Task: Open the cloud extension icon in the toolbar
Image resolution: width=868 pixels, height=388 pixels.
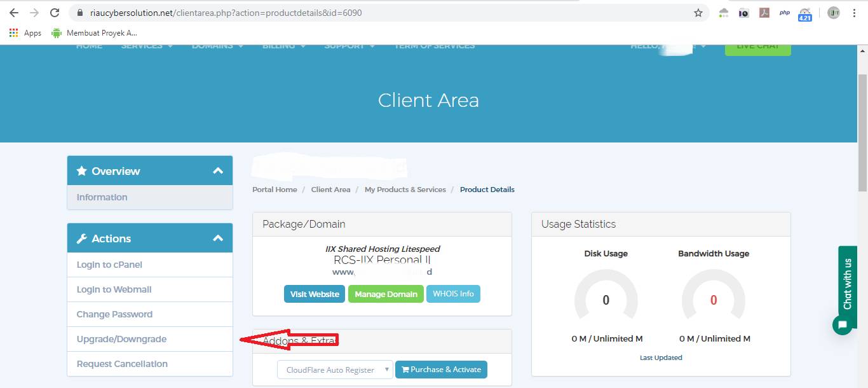Action: [724, 13]
